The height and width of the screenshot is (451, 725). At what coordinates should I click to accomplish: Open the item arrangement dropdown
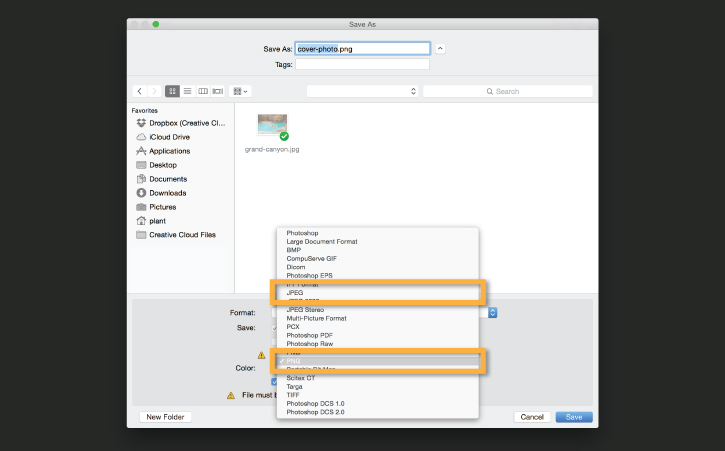(x=240, y=91)
